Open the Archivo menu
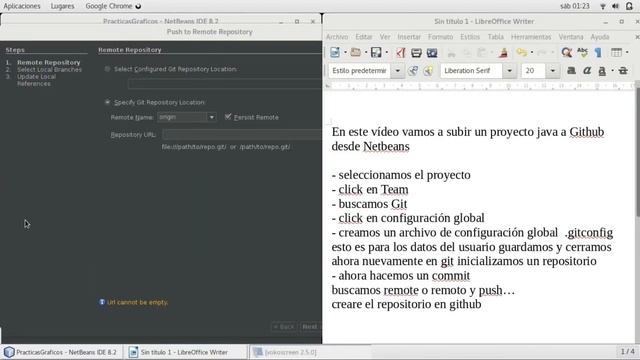This screenshot has width=640, height=360. (337, 37)
